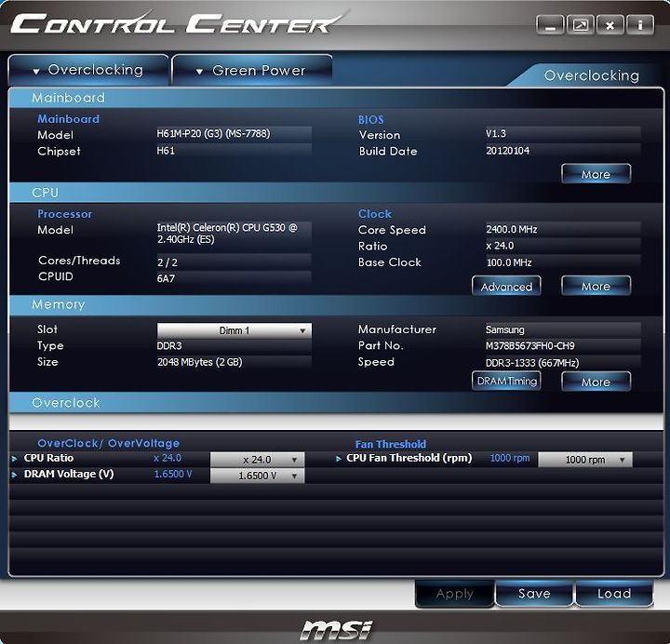670x644 pixels.
Task: Click More button in CPU section
Action: [596, 287]
